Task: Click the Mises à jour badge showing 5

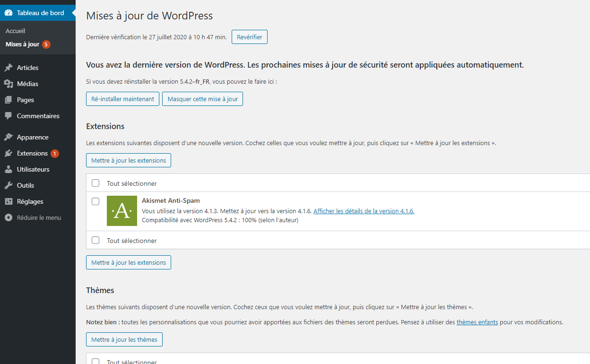Action: [46, 44]
